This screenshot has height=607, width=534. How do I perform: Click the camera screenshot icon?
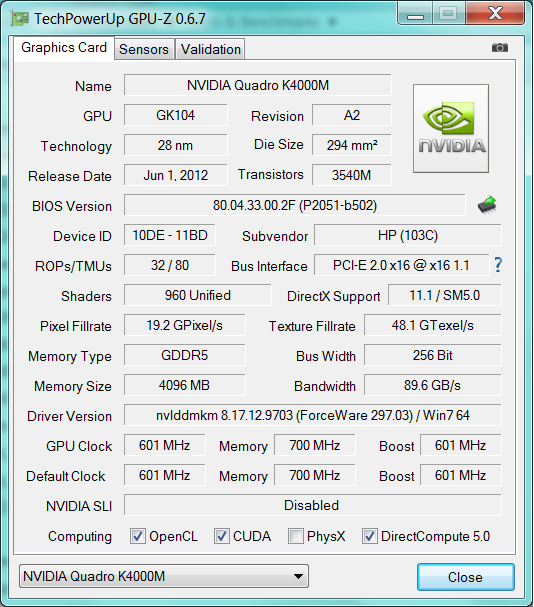tap(500, 48)
